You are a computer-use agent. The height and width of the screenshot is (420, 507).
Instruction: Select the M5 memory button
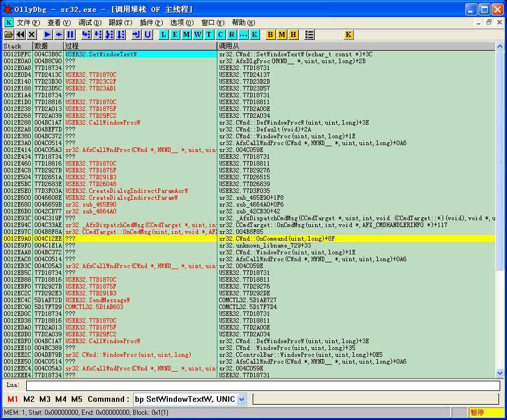(x=77, y=399)
